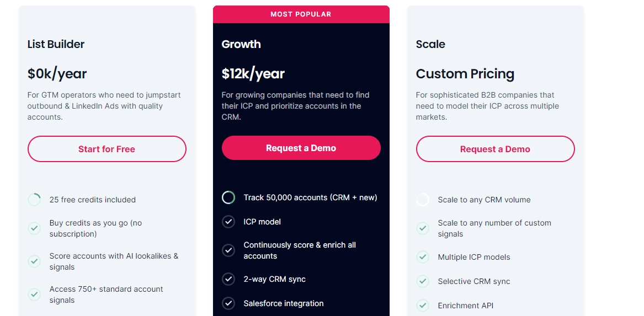Select the List Builder plan heading
The height and width of the screenshot is (316, 644).
pos(56,44)
